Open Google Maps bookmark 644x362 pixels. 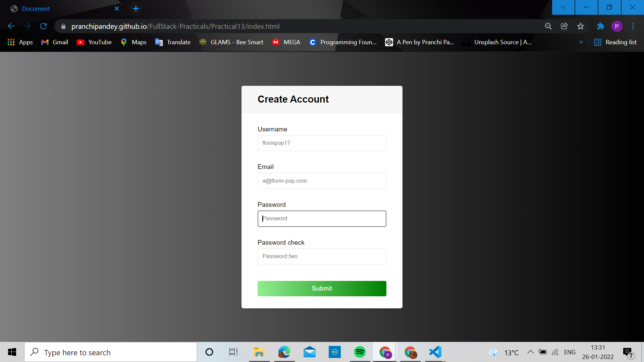[x=133, y=42]
